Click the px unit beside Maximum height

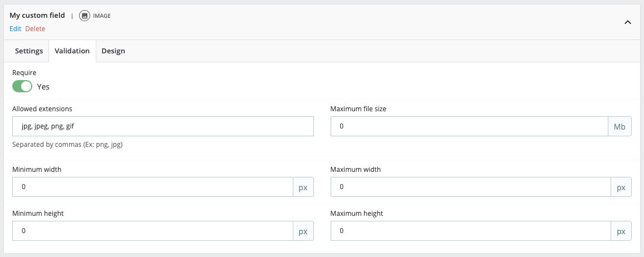pyautogui.click(x=621, y=231)
